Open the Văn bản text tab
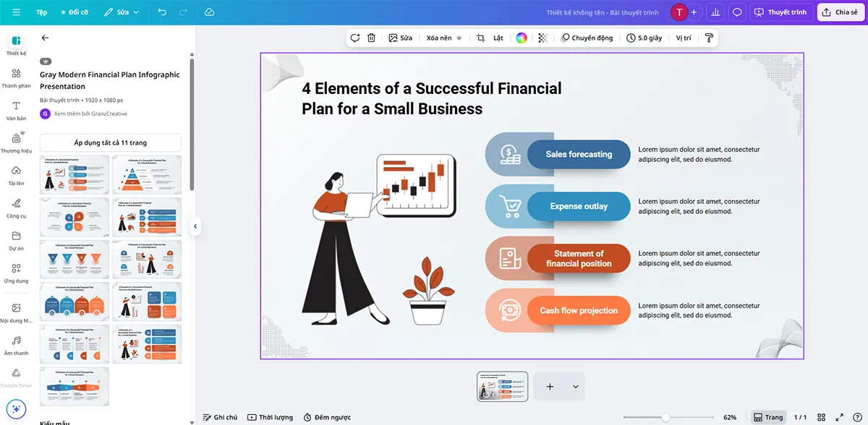The width and height of the screenshot is (868, 425). tap(16, 110)
